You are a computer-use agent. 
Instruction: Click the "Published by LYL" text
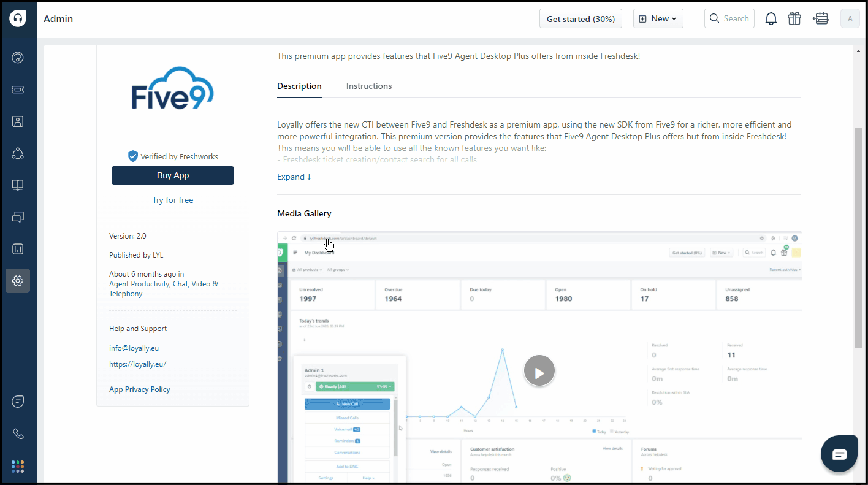pyautogui.click(x=136, y=255)
